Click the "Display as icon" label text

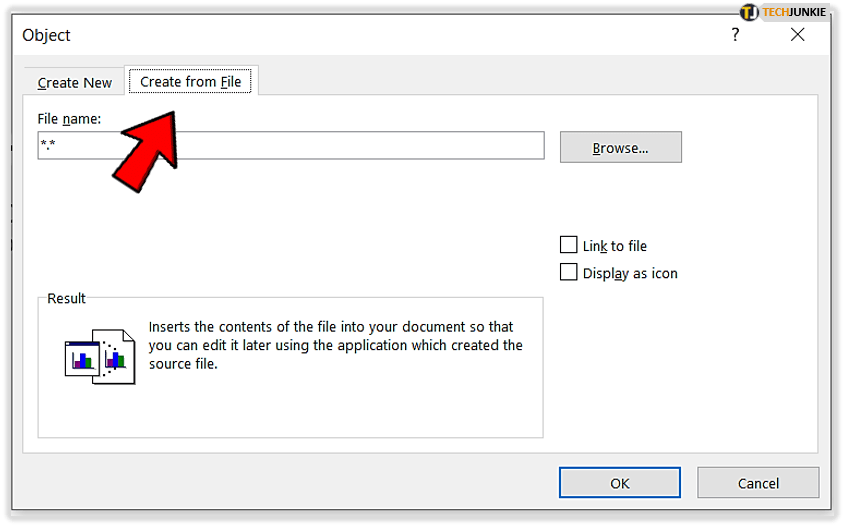click(630, 273)
